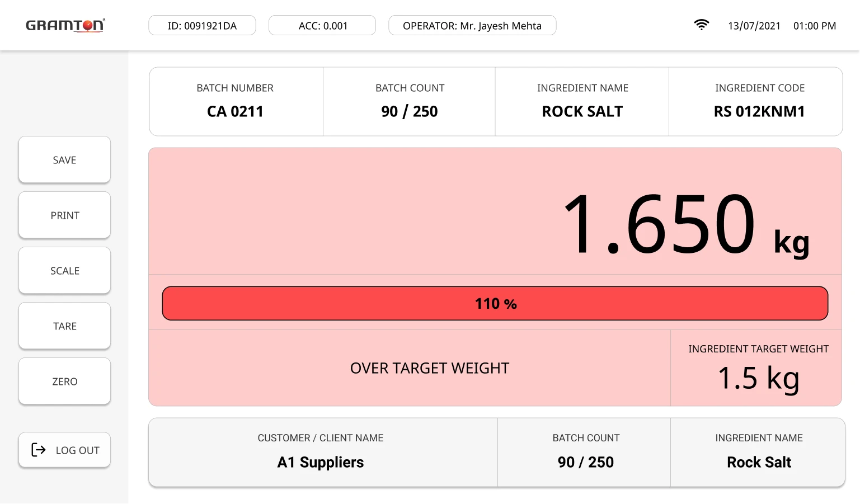Viewport: 860px width, 504px height.
Task: Click the ingredient target weight 1.5 kg panel
Action: pyautogui.click(x=756, y=368)
